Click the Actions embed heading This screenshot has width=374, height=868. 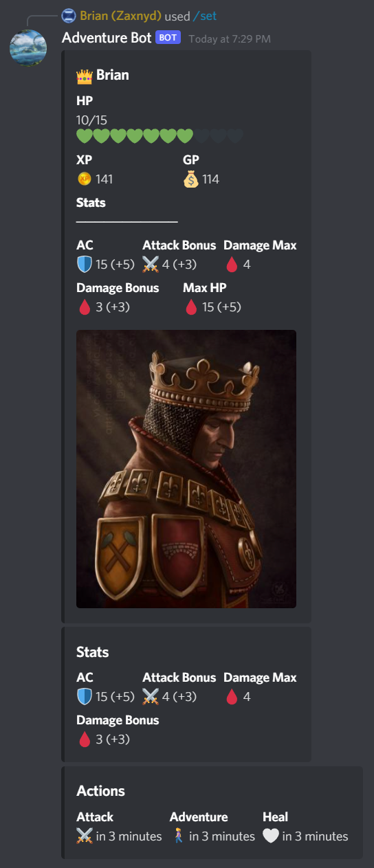point(100,791)
